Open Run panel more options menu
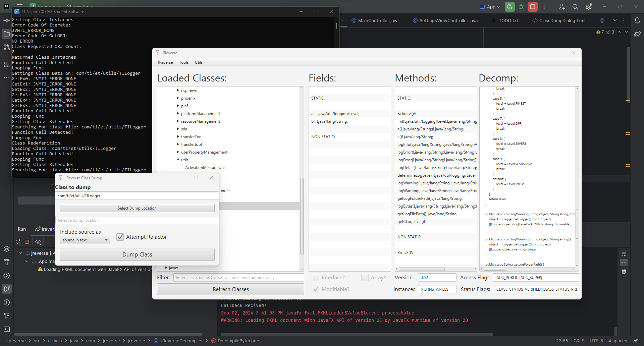Image resolution: width=644 pixels, height=346 pixels. [x=49, y=242]
